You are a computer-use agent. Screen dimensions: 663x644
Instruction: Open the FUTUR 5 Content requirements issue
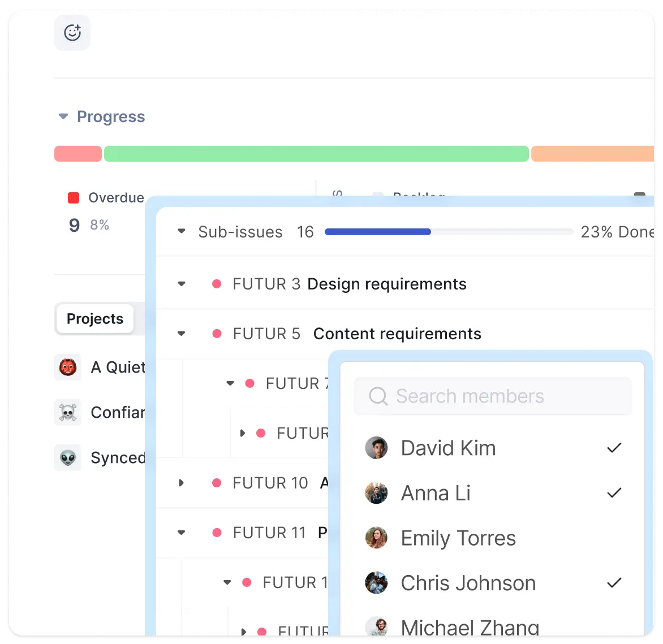[x=397, y=334]
